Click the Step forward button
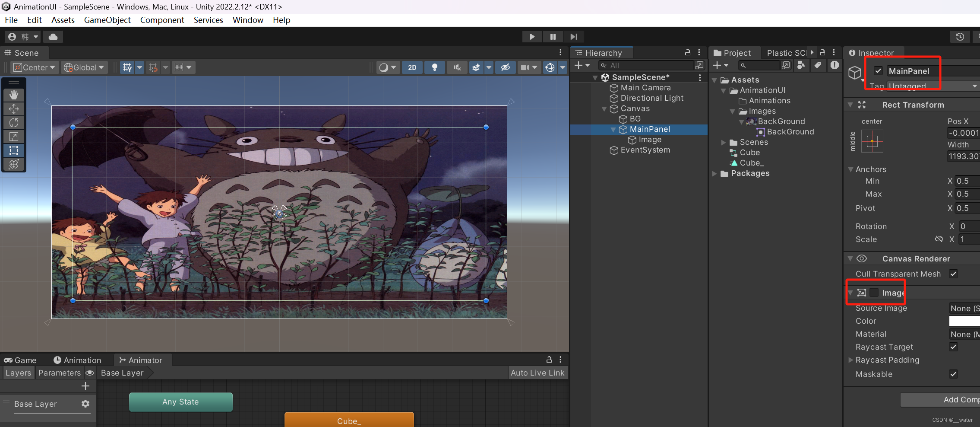Image resolution: width=980 pixels, height=427 pixels. [574, 37]
